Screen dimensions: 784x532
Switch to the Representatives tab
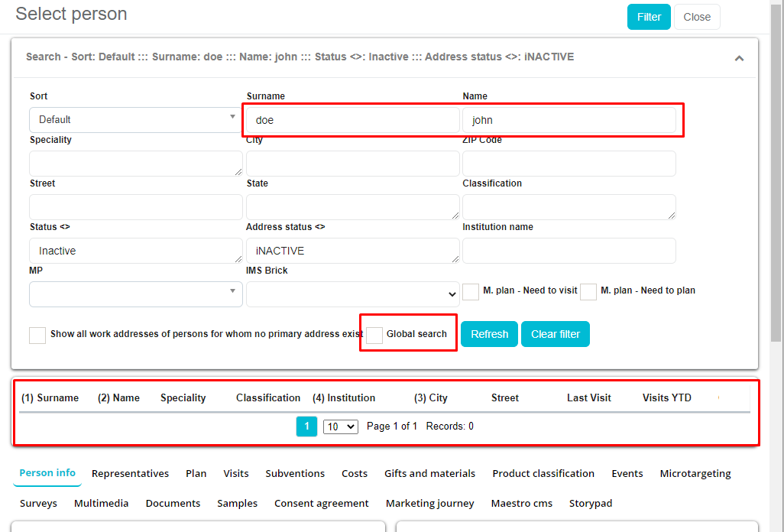[130, 474]
